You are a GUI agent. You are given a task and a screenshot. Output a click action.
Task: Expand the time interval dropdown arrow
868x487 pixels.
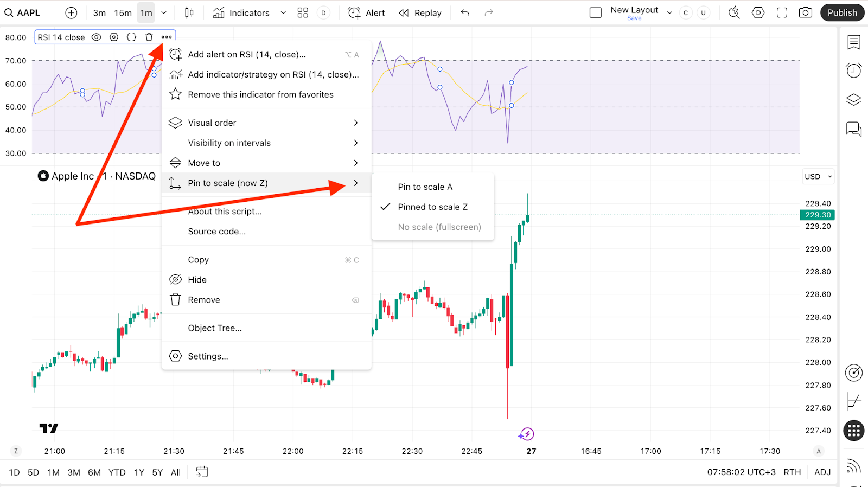pyautogui.click(x=164, y=13)
